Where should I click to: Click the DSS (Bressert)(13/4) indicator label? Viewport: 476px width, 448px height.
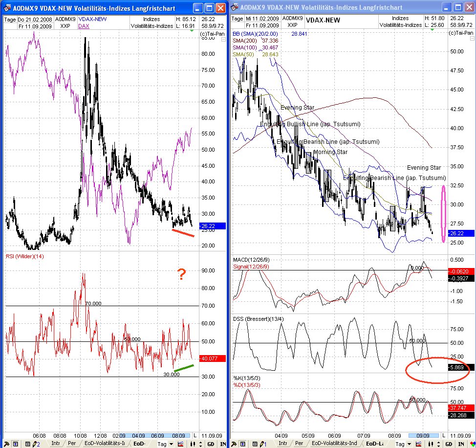pos(259,319)
